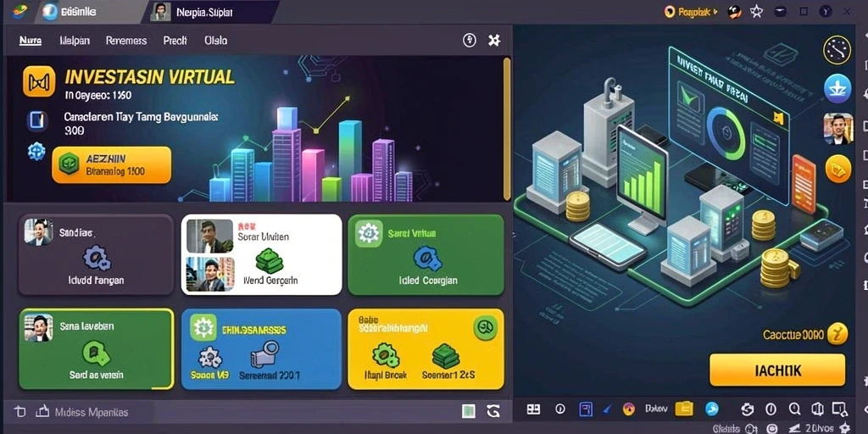
Task: Open the yellow folder icon in bottom toolbar
Action: 684,409
